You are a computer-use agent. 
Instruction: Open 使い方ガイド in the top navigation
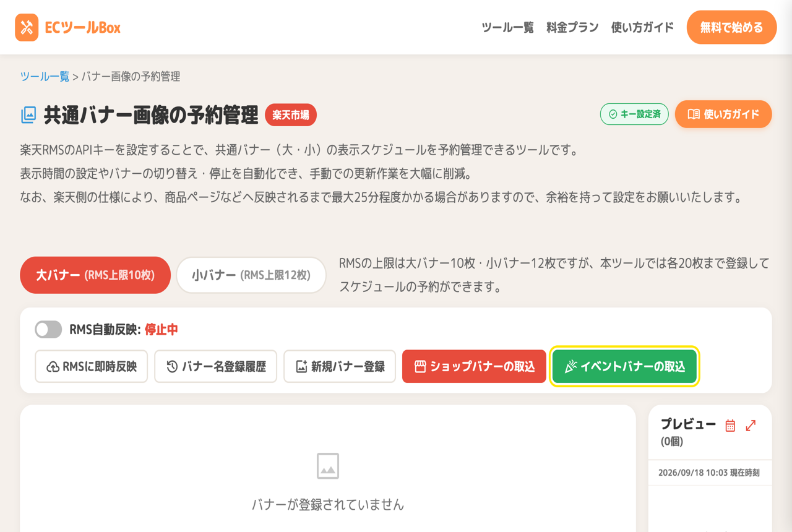point(642,27)
